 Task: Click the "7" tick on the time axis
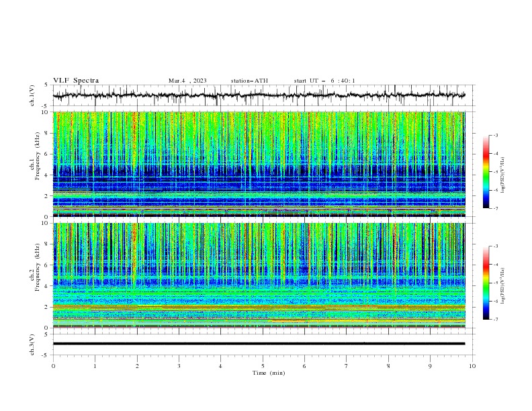pos(347,366)
